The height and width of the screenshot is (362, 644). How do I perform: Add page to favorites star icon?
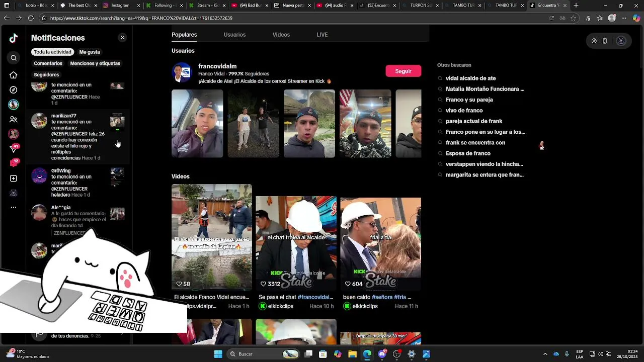(x=574, y=18)
